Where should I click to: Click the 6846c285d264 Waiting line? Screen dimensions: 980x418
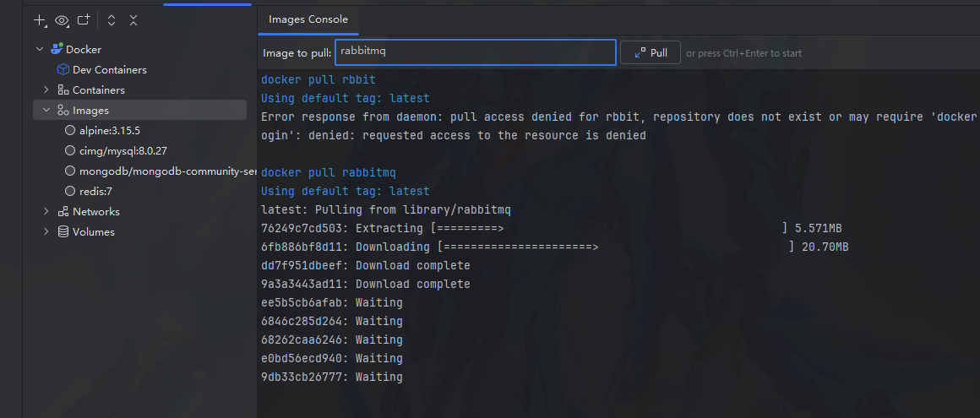click(x=332, y=321)
